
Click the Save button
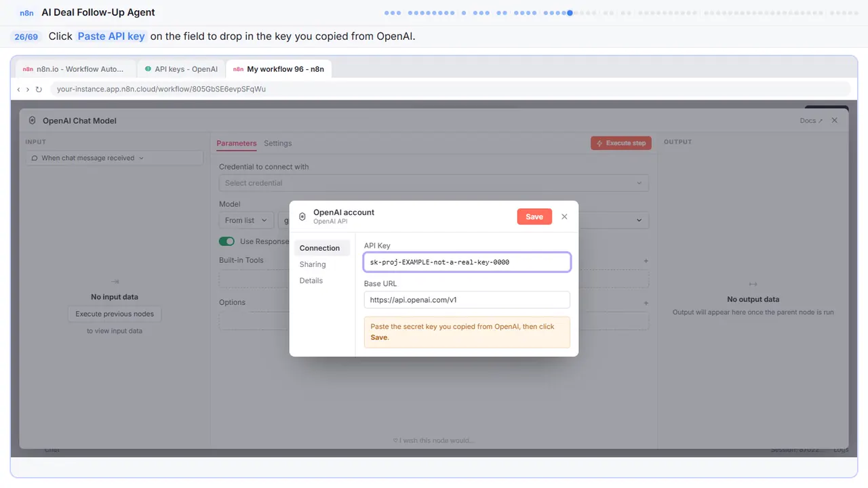pyautogui.click(x=534, y=217)
